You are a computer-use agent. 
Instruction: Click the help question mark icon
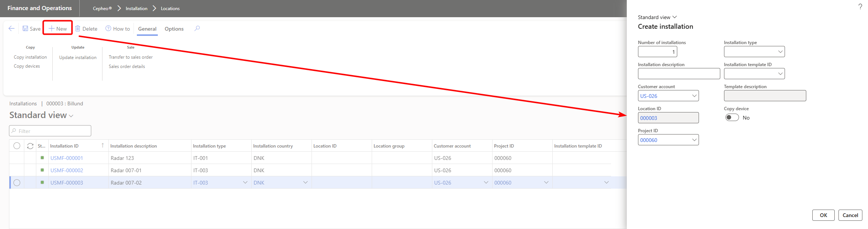point(860,7)
